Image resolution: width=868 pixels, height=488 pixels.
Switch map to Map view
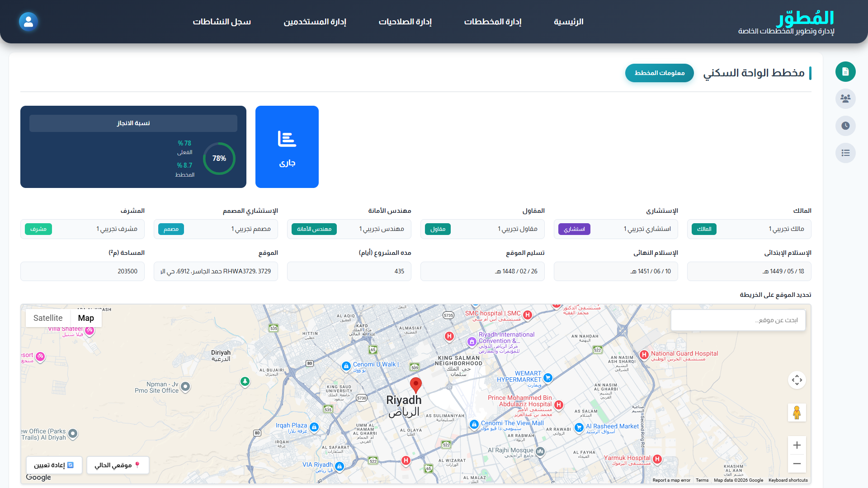point(86,318)
